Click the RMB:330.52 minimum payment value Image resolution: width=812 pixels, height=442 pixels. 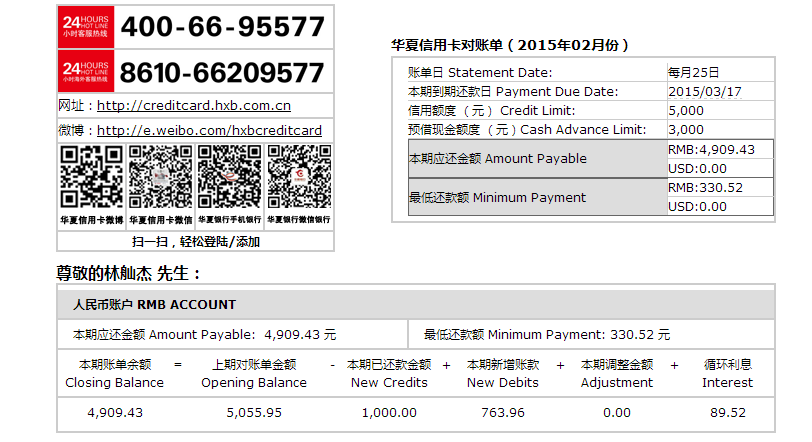pyautogui.click(x=705, y=187)
